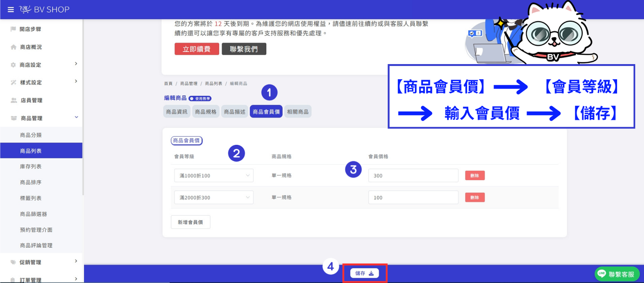
Task: Click the LINE 聯繫客服 icon
Action: coord(602,274)
